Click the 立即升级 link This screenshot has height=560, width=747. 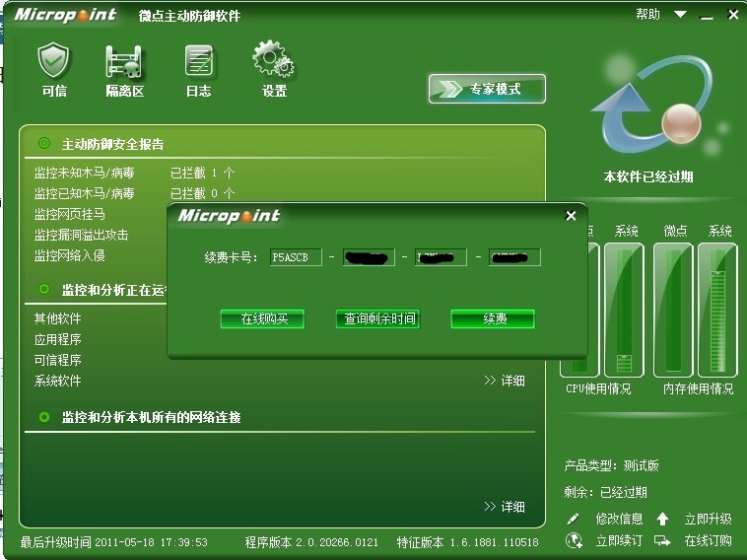(708, 519)
